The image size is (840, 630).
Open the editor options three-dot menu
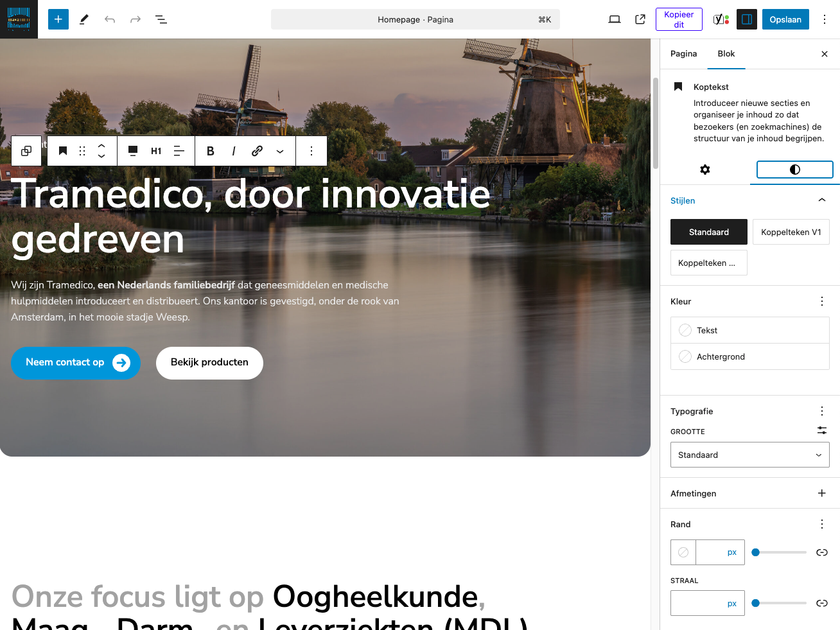coord(825,19)
